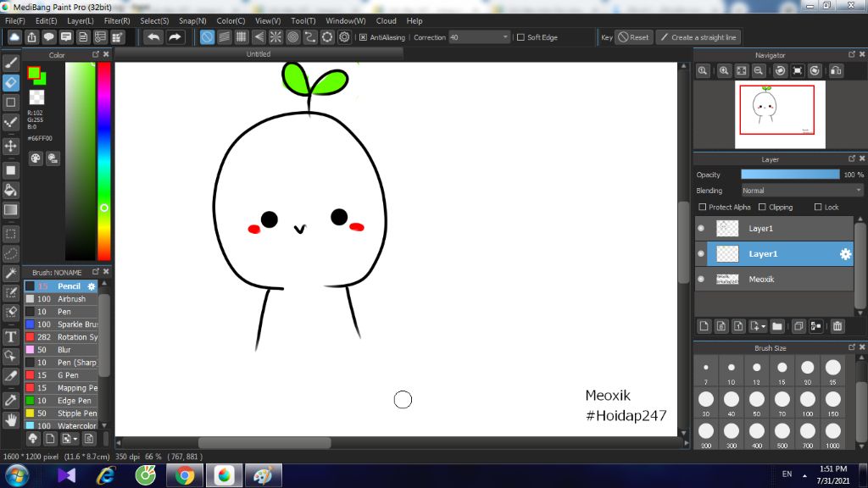Image resolution: width=868 pixels, height=488 pixels.
Task: Zoom in using Navigator magnifier plus
Action: click(724, 71)
